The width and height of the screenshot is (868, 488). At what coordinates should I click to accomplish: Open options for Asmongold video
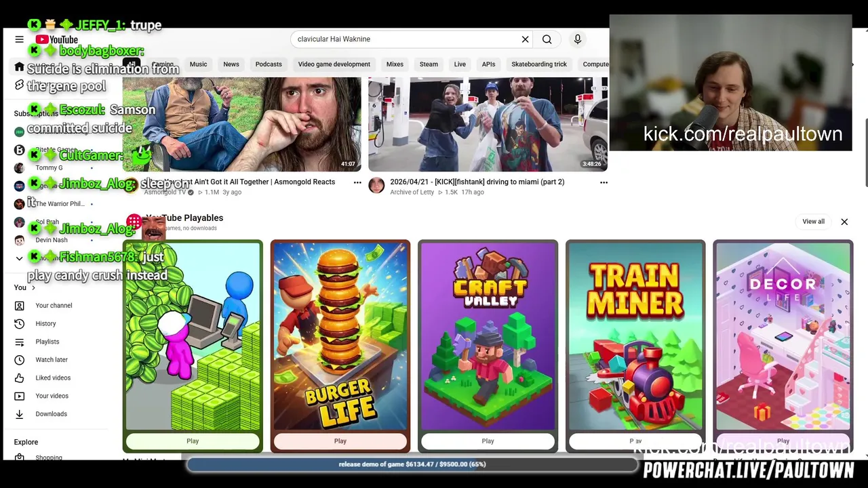(x=357, y=182)
